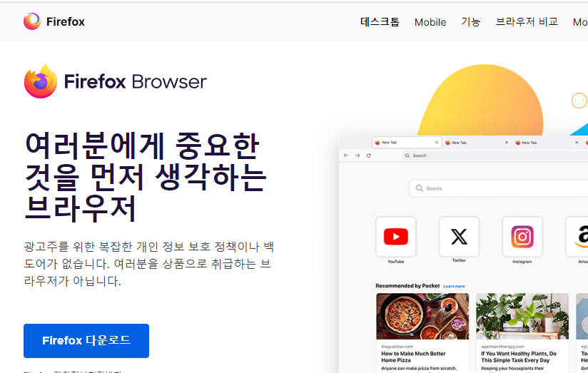This screenshot has width=588, height=373.
Task: Click the Firefox logo in header
Action: (54, 21)
